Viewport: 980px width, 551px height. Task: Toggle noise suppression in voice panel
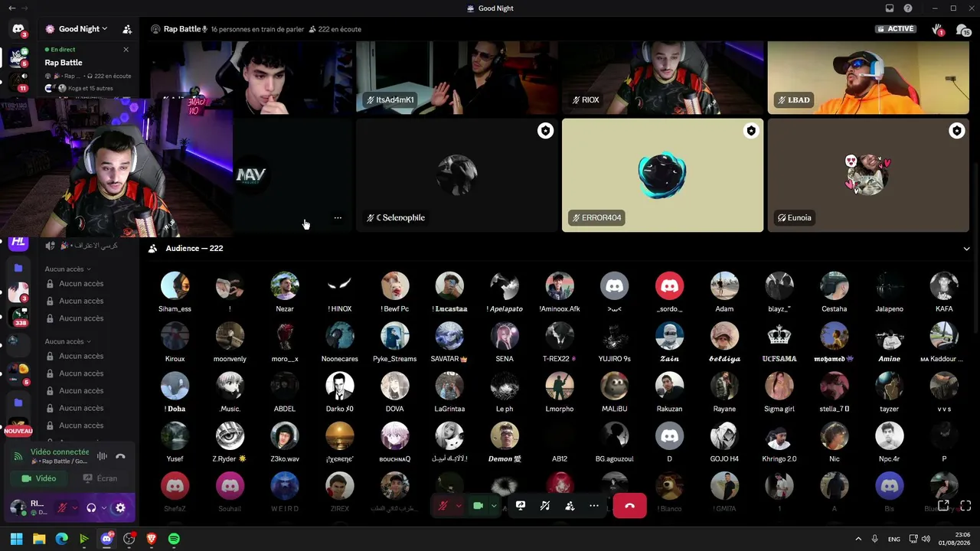pyautogui.click(x=102, y=456)
